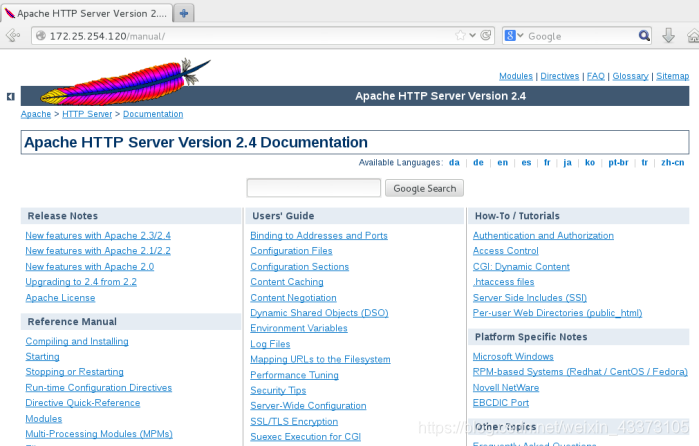Open the Directives top link

(x=559, y=76)
